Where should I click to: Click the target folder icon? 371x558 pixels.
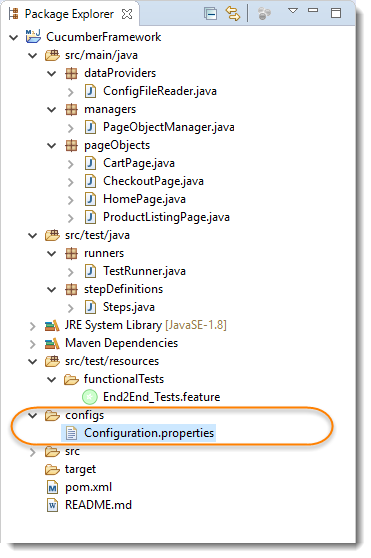52,470
